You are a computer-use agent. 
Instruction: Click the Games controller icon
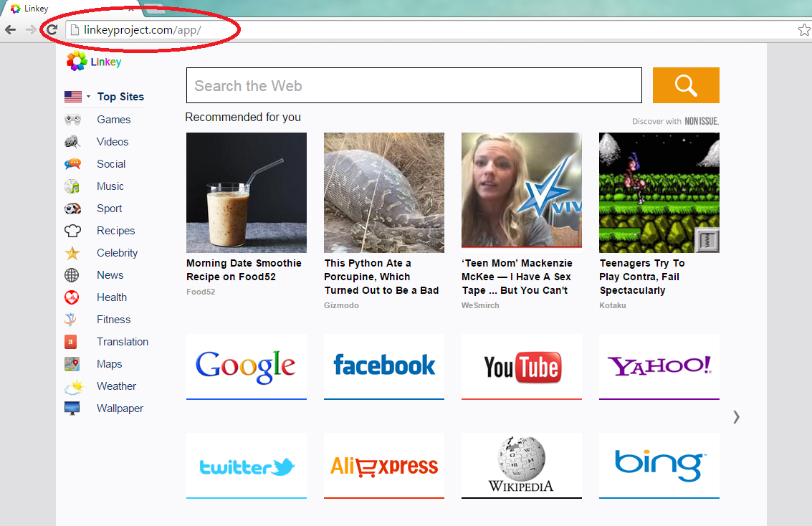pyautogui.click(x=72, y=120)
